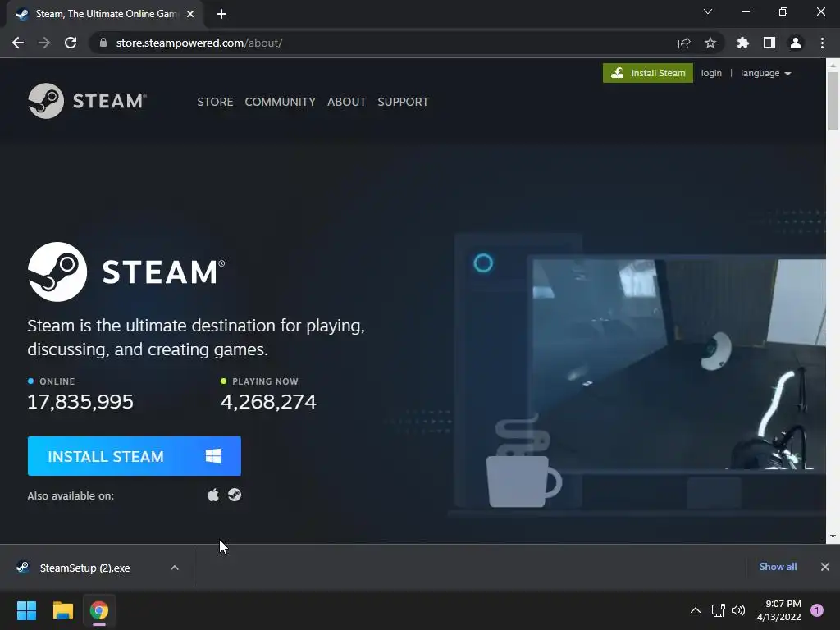
Task: Bookmark this page with the star icon
Action: point(710,43)
